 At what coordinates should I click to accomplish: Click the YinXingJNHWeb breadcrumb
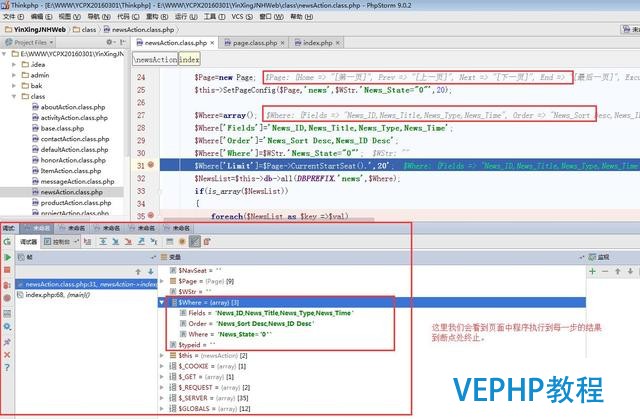[x=36, y=29]
